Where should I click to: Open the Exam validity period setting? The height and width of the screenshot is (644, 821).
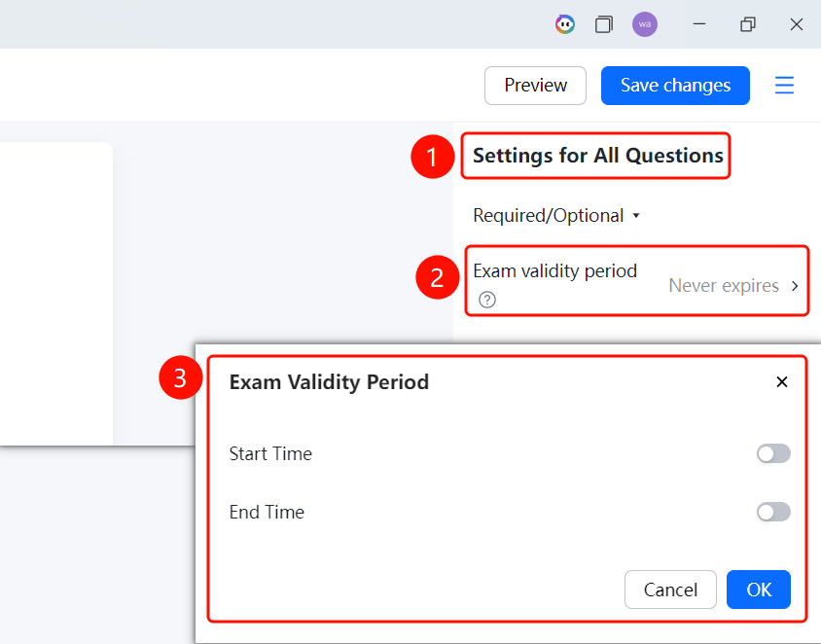(637, 281)
